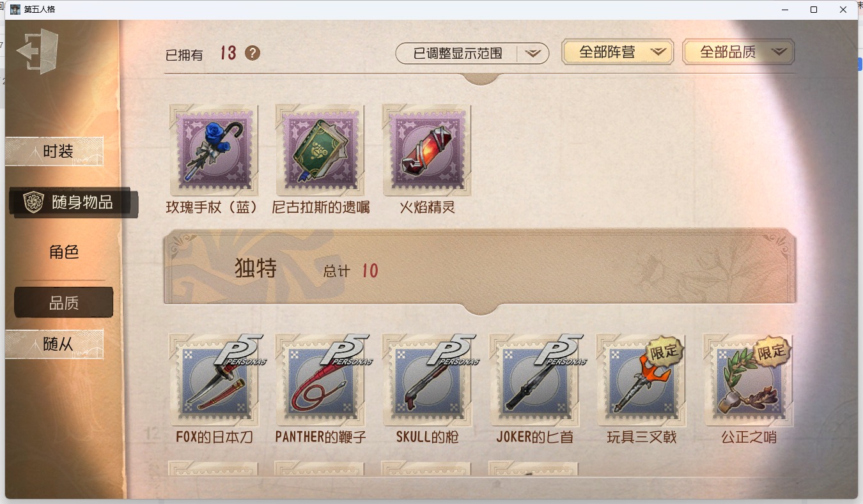Screen dimensions: 863x504
Task: Sort by 品质 quality option
Action: click(64, 303)
